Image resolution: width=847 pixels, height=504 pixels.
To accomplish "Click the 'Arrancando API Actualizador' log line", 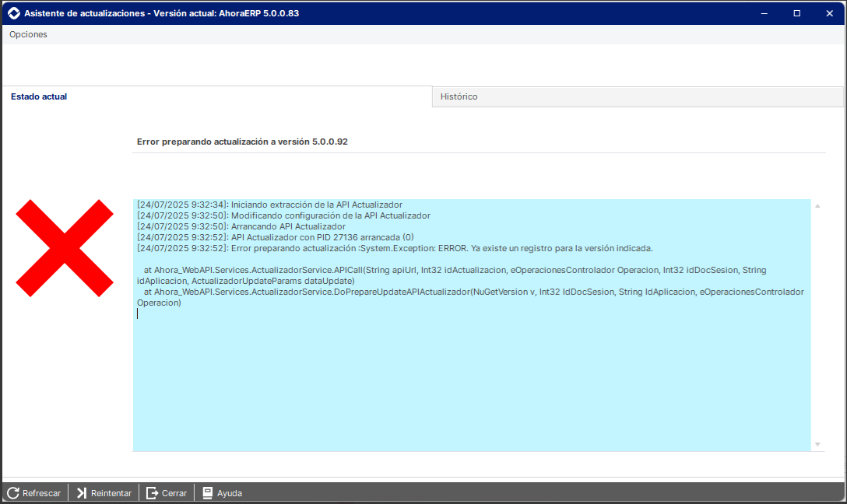I will pos(241,226).
